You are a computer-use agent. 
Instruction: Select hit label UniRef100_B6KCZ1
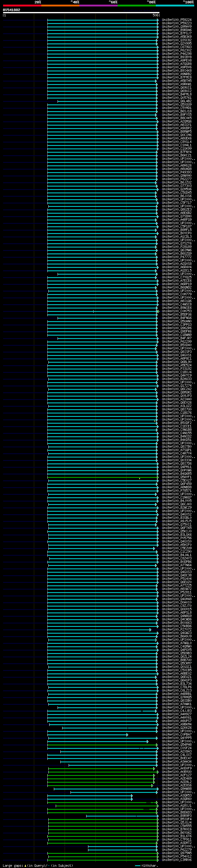point(177,155)
